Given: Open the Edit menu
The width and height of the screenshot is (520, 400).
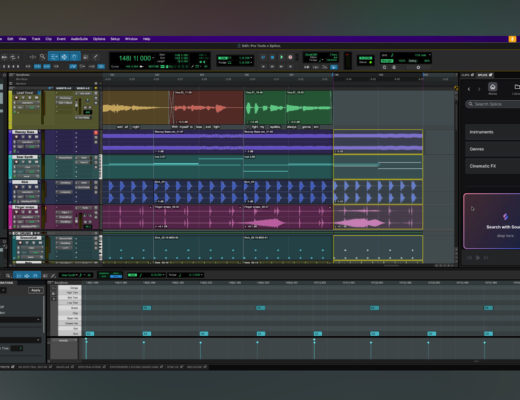Looking at the screenshot, I should [10, 39].
